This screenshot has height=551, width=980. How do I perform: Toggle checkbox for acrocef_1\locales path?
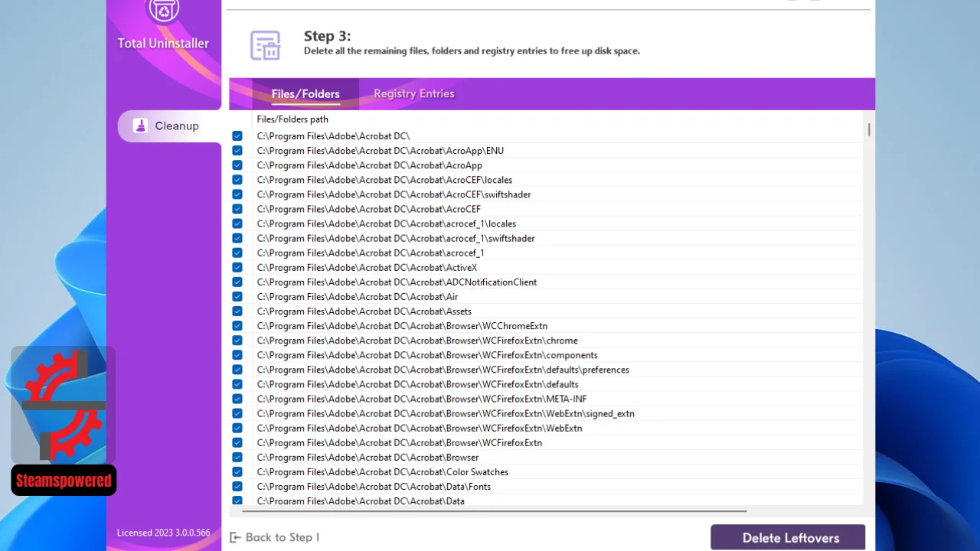237,223
